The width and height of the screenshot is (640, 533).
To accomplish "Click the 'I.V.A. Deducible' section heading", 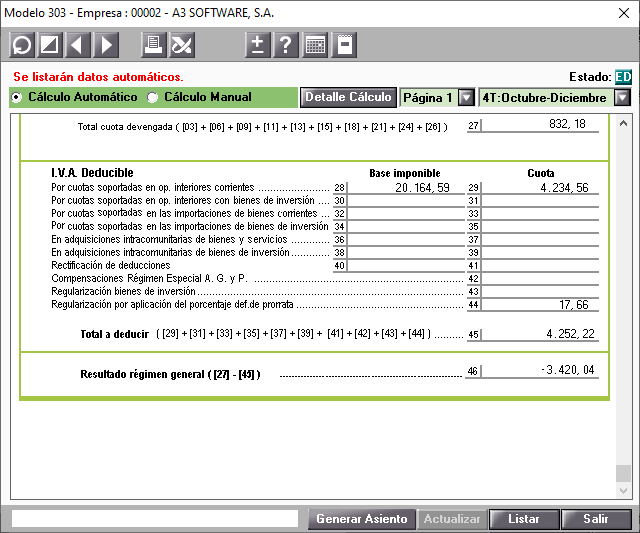I will coord(92,173).
